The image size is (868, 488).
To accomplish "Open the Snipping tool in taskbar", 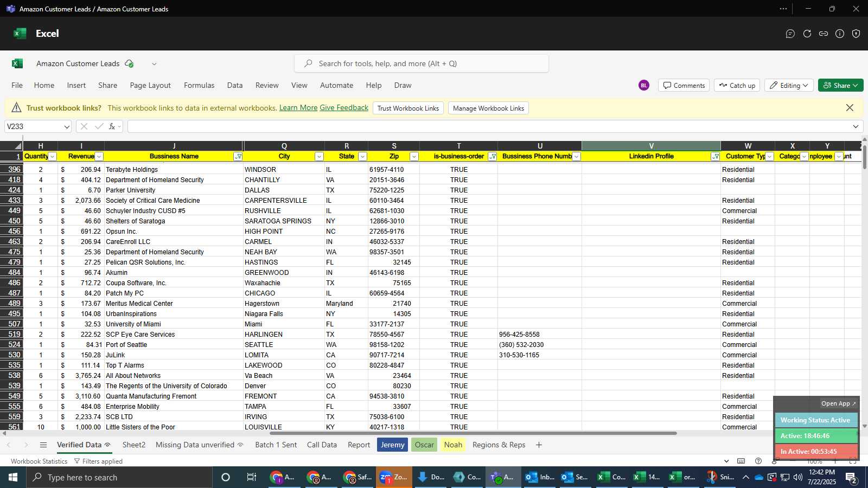I will click(722, 477).
